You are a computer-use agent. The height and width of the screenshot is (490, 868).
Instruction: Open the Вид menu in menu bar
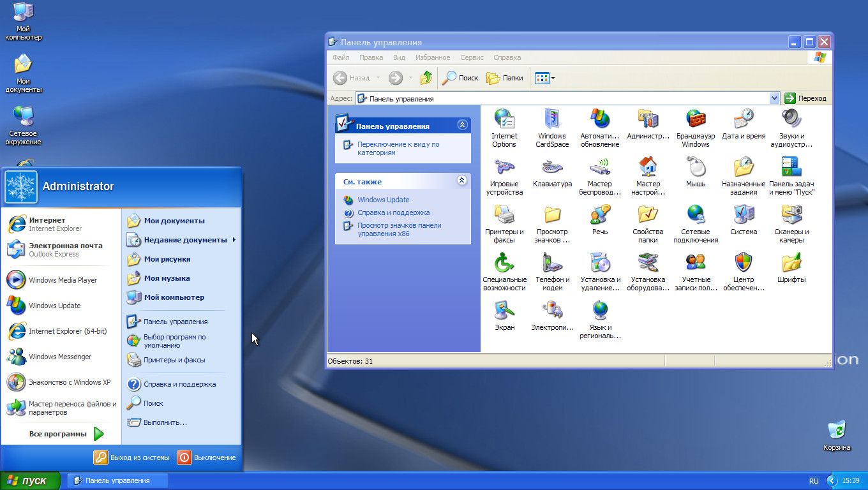click(399, 57)
